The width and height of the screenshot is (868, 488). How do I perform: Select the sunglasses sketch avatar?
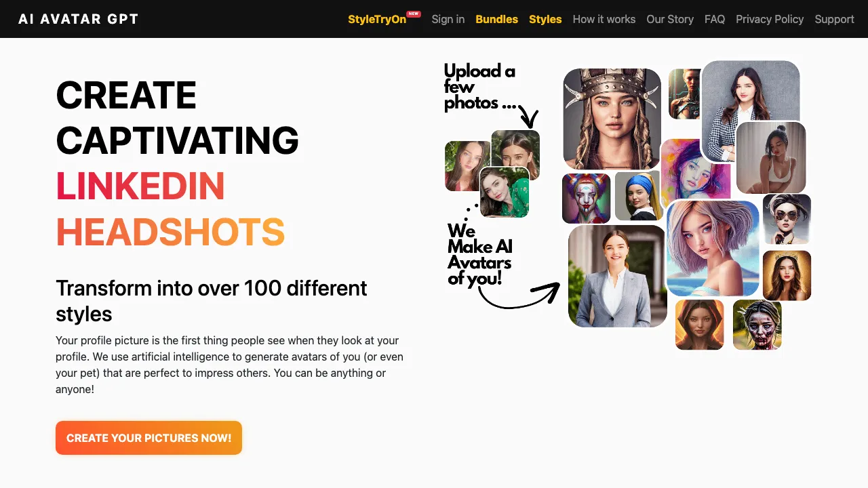pos(787,220)
